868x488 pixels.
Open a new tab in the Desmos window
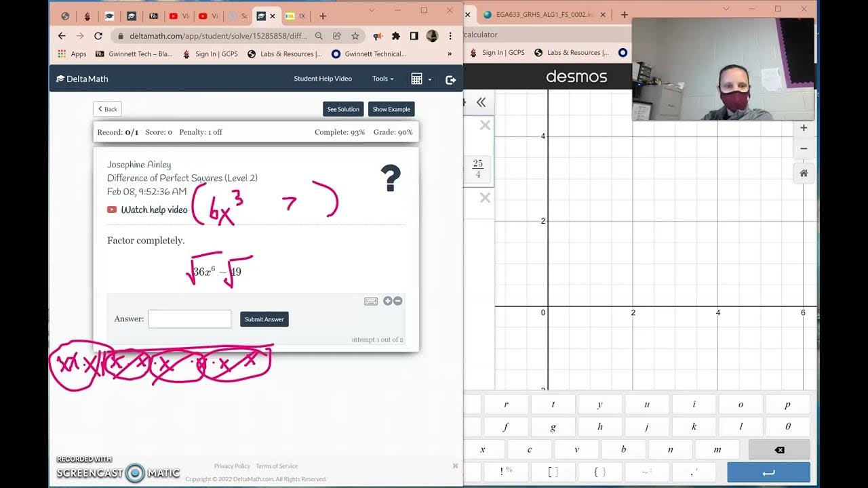(625, 15)
